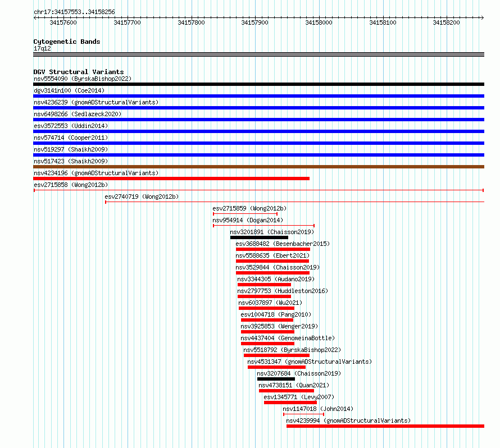Click nsv3529844 (Chaisson2019) label

tap(278, 267)
